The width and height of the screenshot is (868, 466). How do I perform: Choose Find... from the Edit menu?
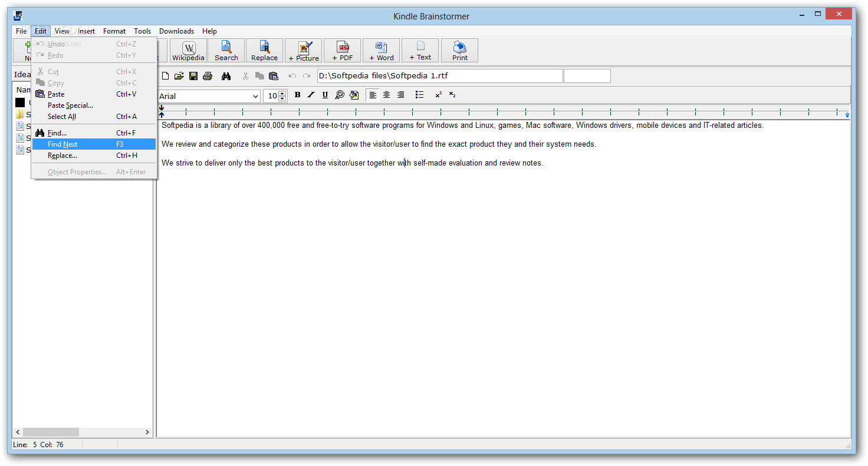(94, 133)
